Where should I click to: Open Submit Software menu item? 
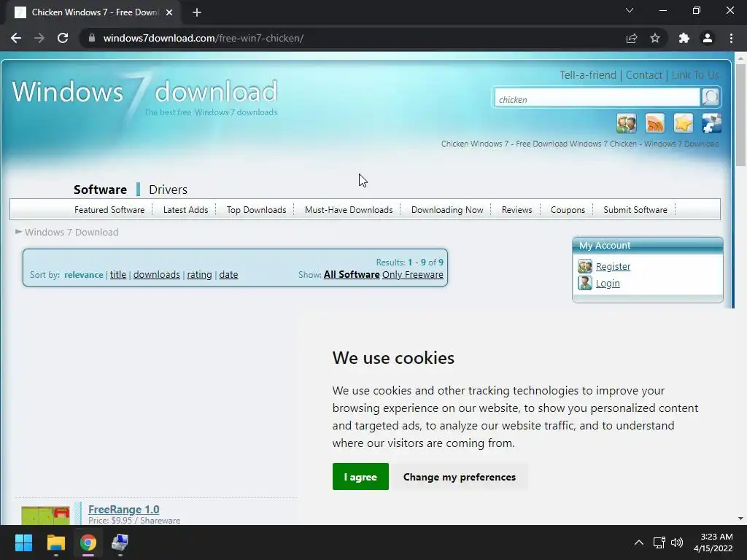[x=635, y=210]
